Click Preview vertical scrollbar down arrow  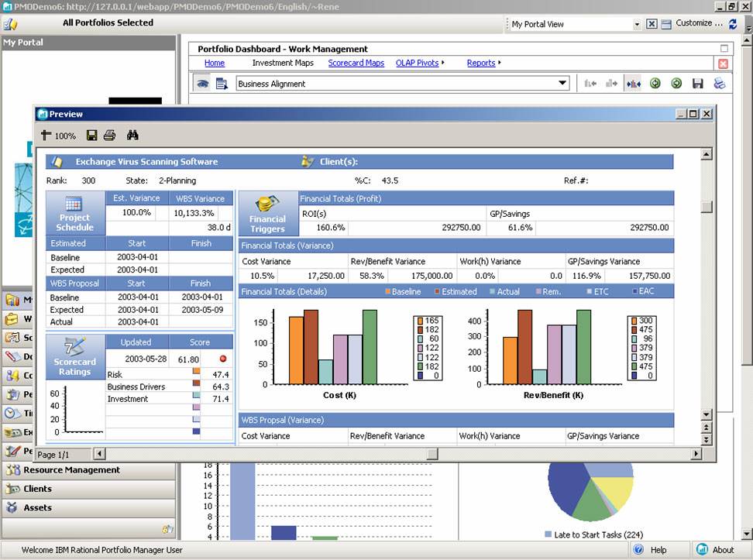tap(707, 414)
